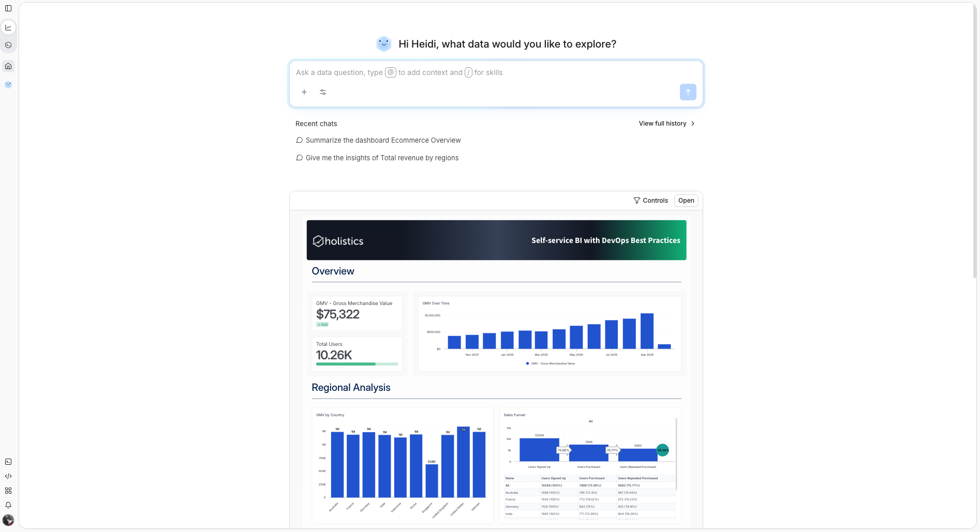Open the dashboard Controls filter
980x532 pixels.
pyautogui.click(x=651, y=201)
